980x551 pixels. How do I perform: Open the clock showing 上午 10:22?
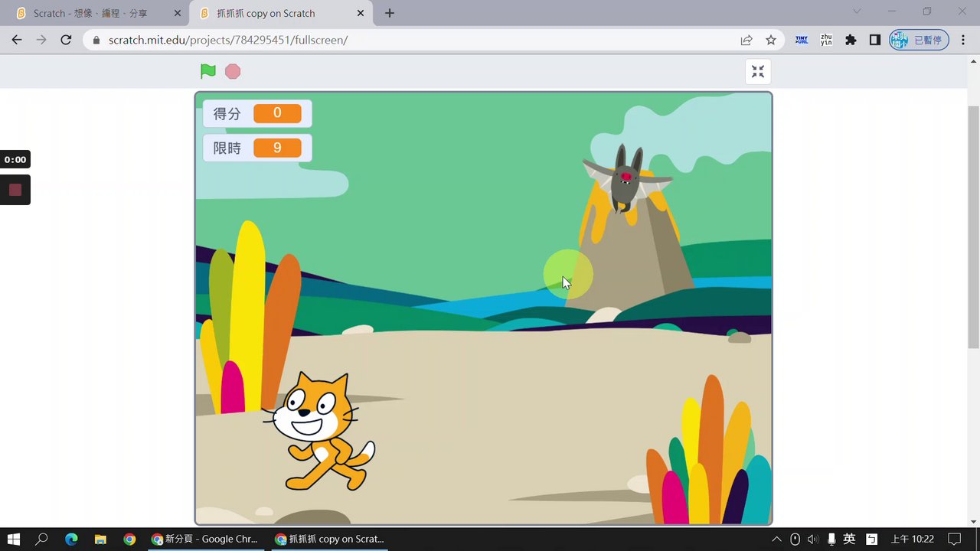(912, 539)
